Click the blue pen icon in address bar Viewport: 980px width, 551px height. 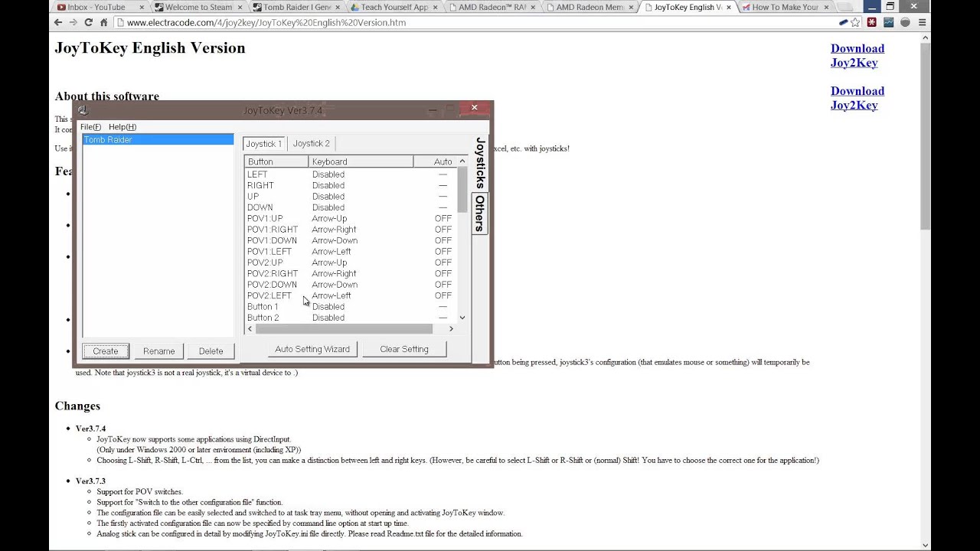pos(843,22)
